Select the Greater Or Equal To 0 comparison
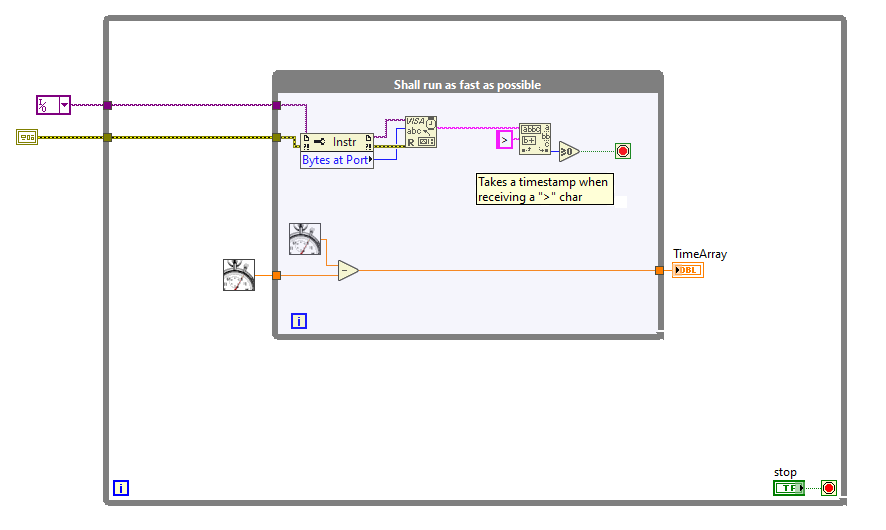The width and height of the screenshot is (886, 530). tap(569, 151)
